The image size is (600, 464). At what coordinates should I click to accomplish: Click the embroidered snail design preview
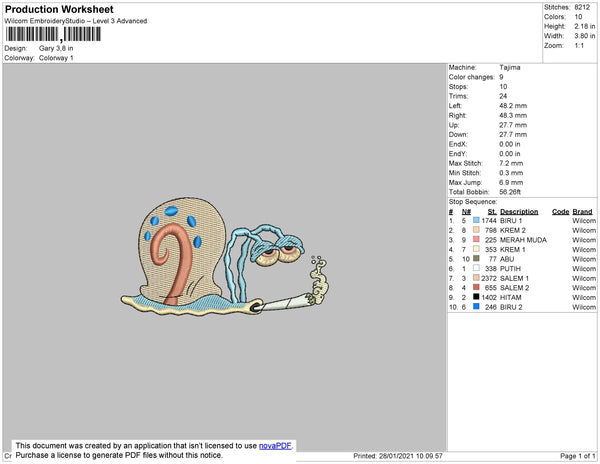[225, 256]
